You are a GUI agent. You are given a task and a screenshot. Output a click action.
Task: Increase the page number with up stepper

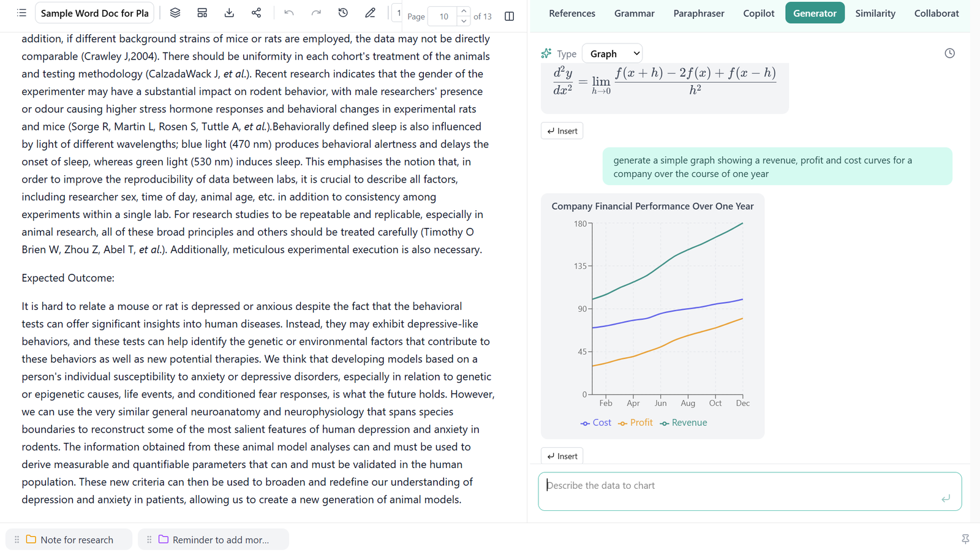[464, 11]
